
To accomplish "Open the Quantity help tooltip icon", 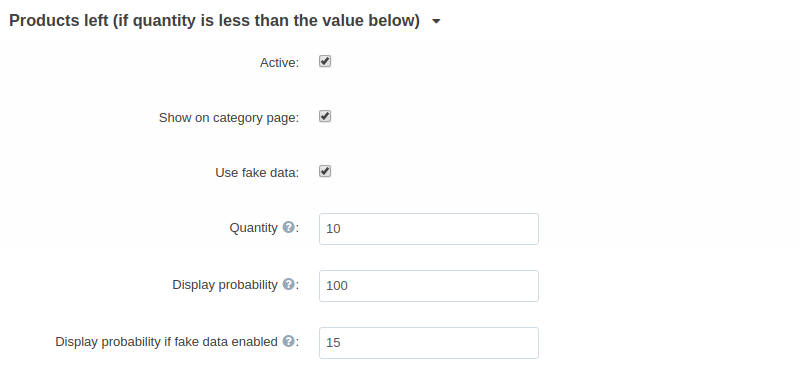I will [x=288, y=227].
